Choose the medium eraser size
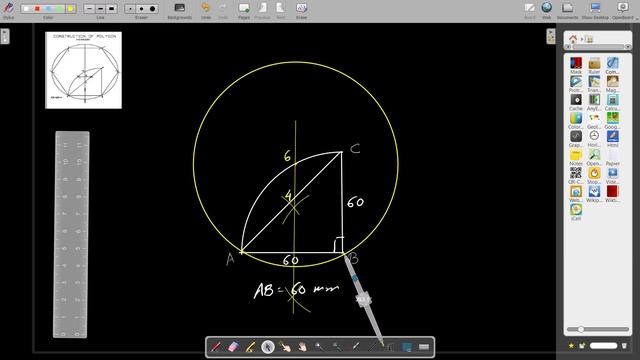 (x=141, y=9)
